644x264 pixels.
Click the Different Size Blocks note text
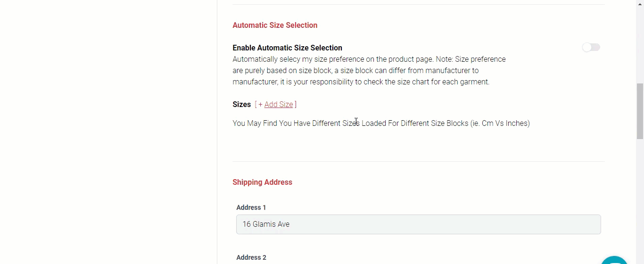point(381,124)
